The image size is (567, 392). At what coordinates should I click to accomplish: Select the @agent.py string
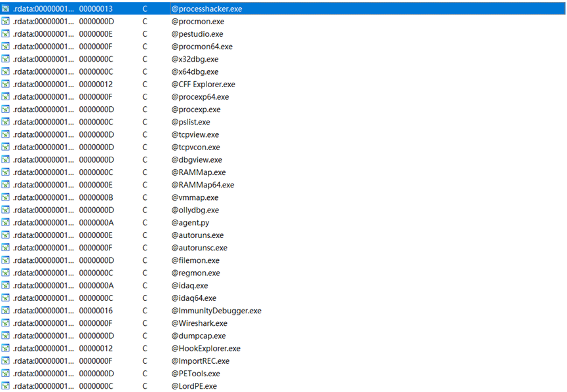tap(190, 223)
